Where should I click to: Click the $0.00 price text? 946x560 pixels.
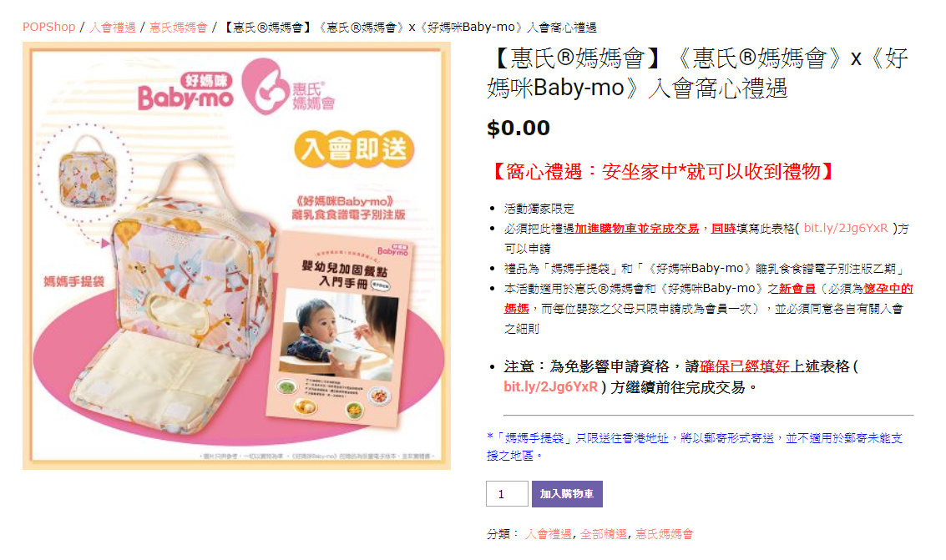tap(519, 128)
